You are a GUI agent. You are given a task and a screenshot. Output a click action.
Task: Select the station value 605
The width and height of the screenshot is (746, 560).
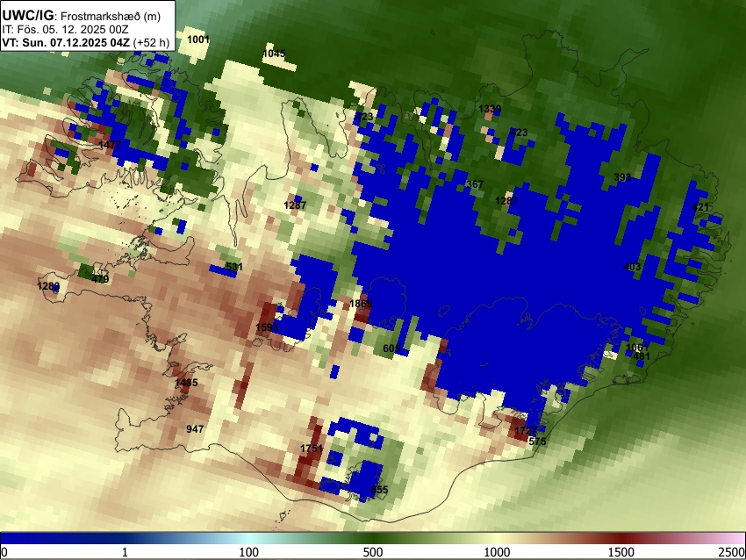click(x=391, y=348)
